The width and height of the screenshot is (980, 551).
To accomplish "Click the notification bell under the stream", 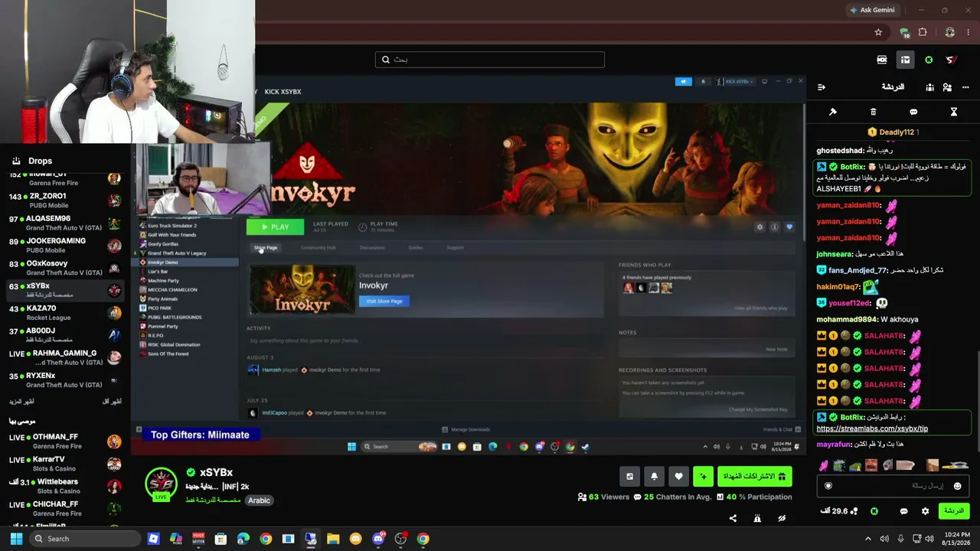I will (x=654, y=476).
